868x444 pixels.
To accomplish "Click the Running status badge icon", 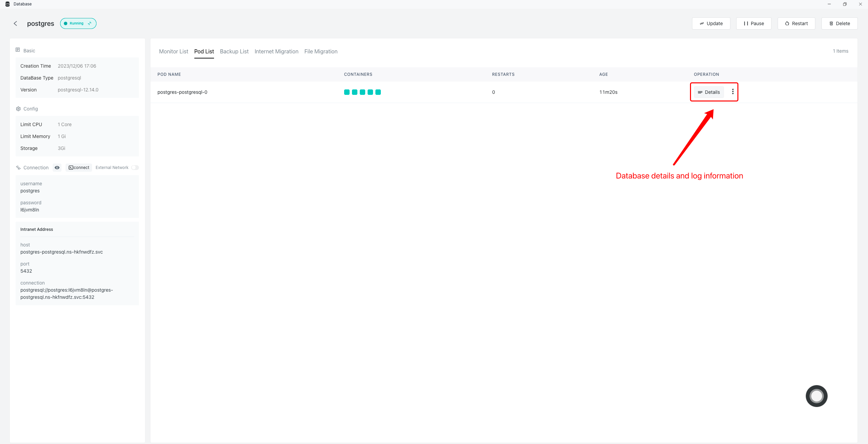I will tap(90, 23).
